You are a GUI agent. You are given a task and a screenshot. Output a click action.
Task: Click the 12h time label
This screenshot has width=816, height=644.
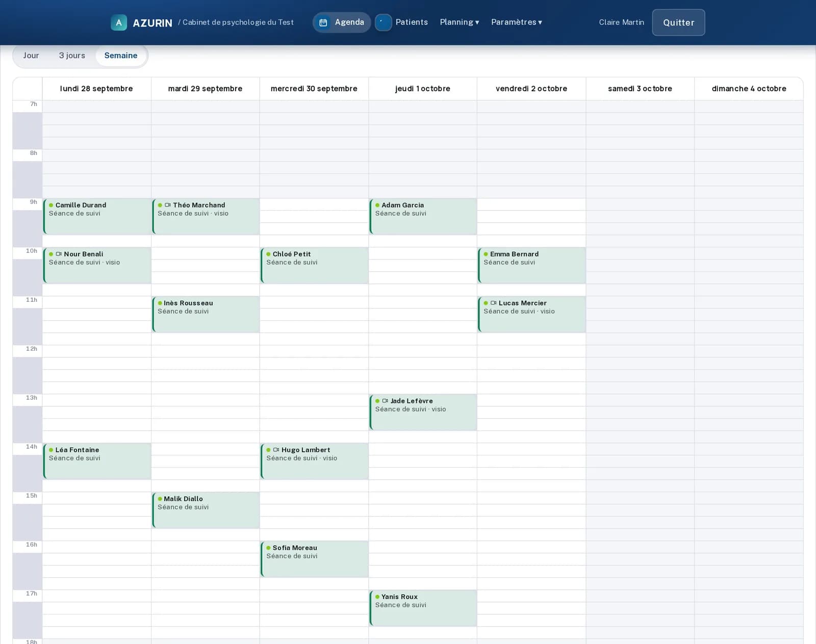(x=32, y=349)
